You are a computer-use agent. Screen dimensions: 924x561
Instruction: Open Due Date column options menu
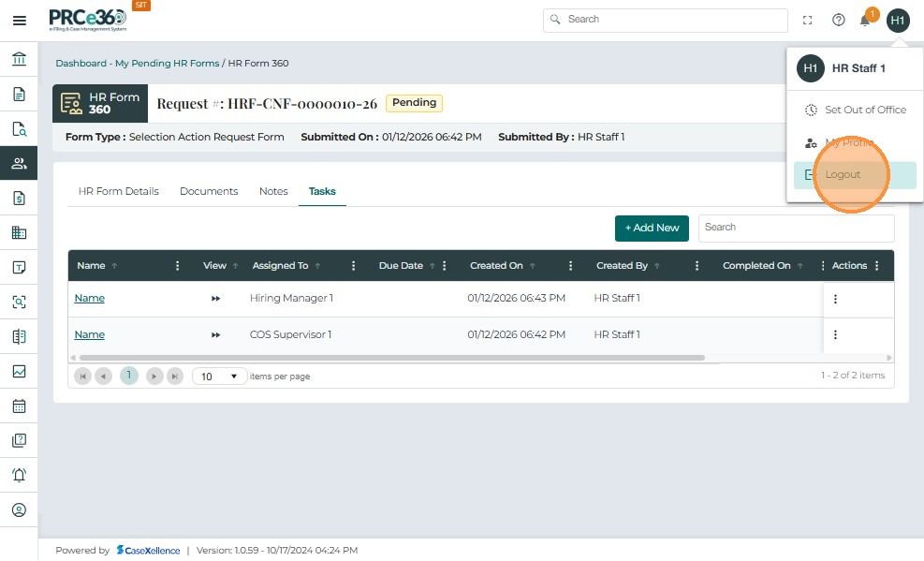(445, 266)
